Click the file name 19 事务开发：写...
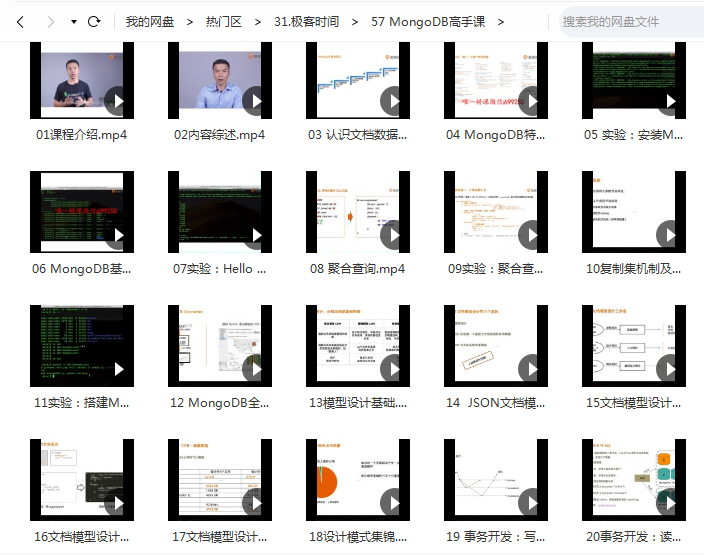Image resolution: width=704 pixels, height=555 pixels. [x=496, y=537]
